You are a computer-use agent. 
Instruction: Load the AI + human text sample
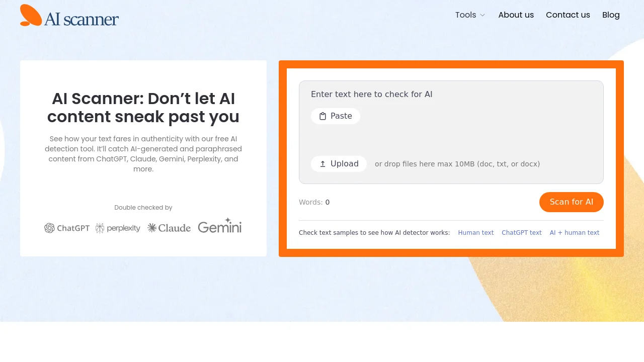coord(575,233)
